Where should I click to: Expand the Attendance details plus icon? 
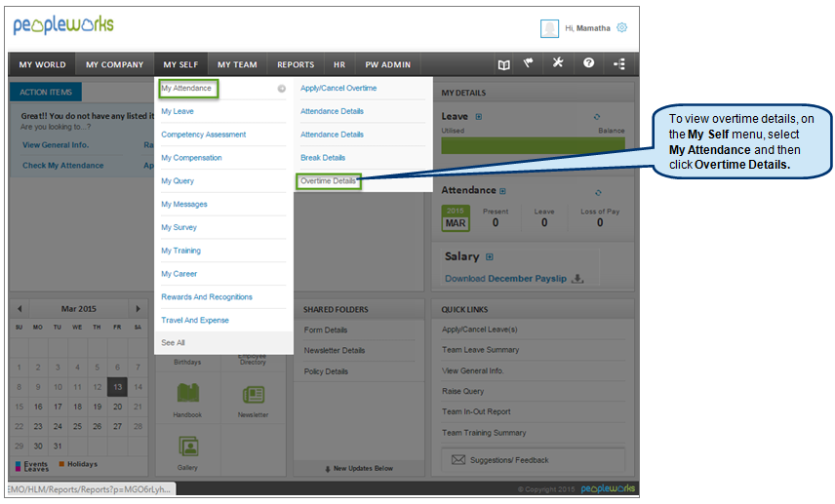pos(502,190)
